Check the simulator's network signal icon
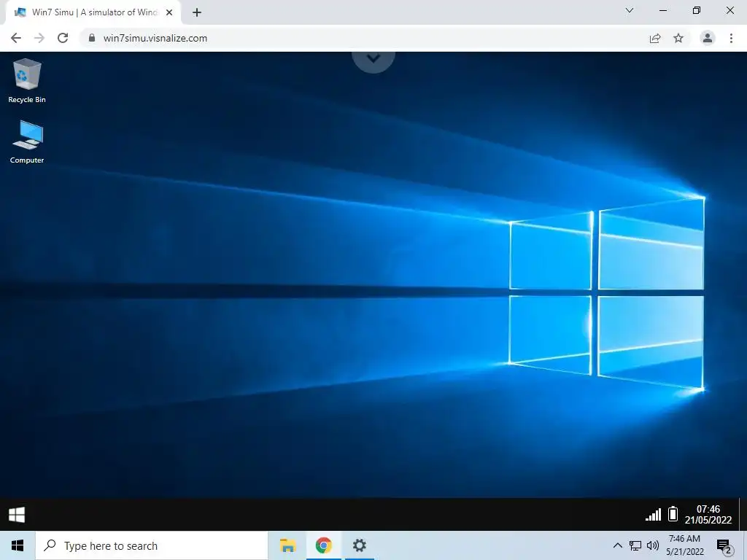 click(x=653, y=514)
